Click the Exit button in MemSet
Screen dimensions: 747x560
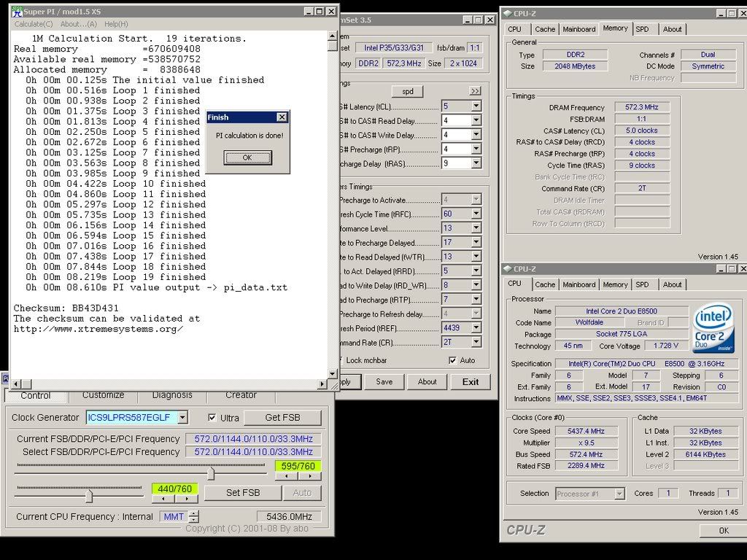(x=471, y=381)
